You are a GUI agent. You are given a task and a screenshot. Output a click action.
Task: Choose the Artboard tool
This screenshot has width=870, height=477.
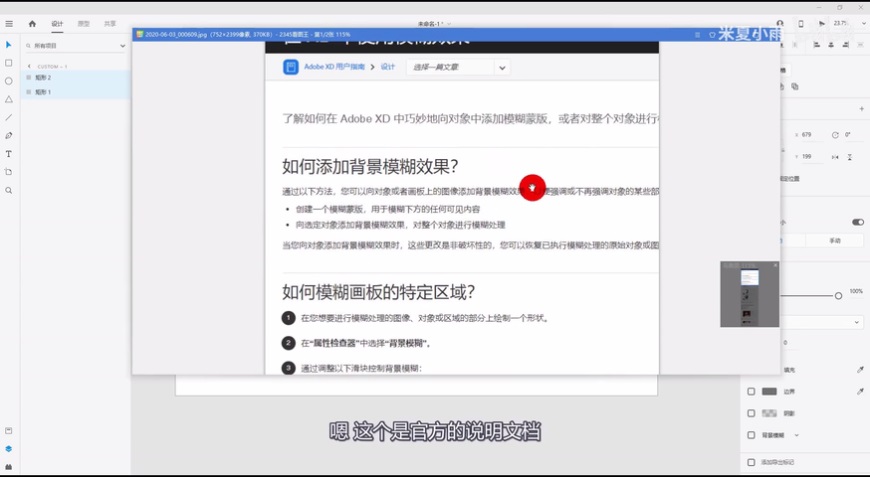8,172
